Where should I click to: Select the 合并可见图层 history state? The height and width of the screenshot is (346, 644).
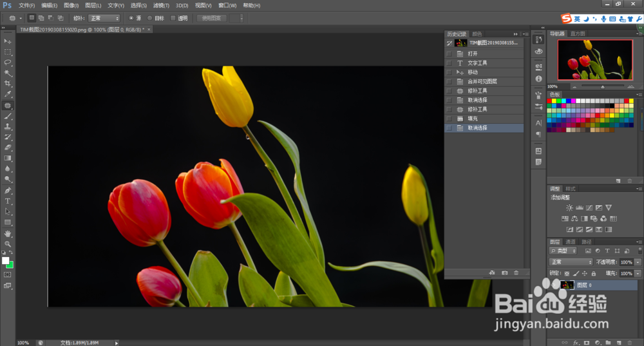click(x=484, y=81)
